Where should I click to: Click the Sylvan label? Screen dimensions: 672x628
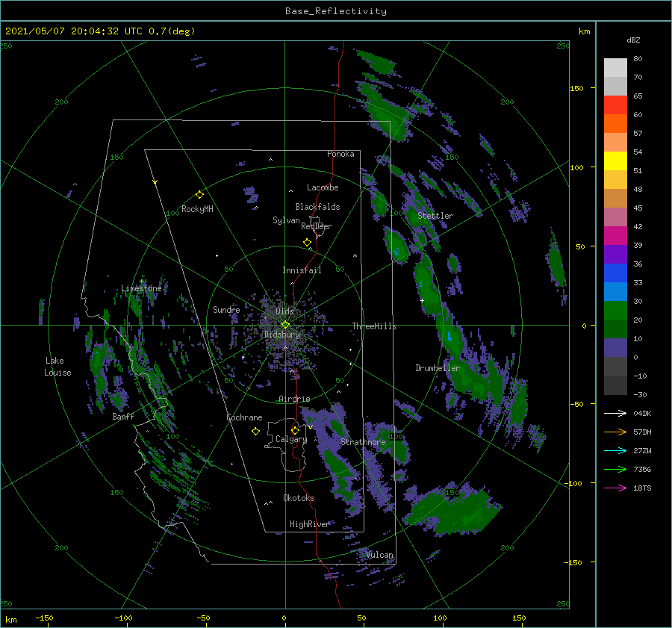[286, 220]
